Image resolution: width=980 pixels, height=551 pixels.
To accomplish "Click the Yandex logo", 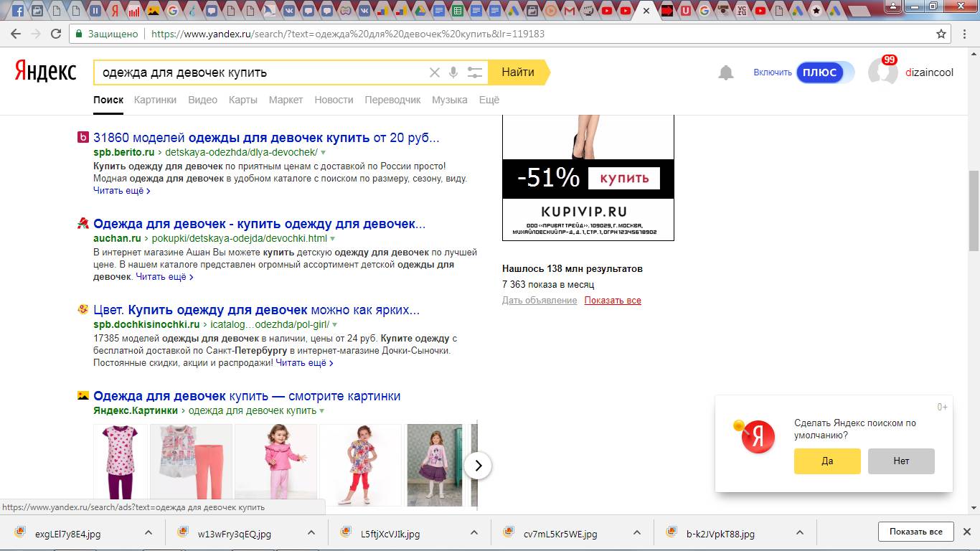I will pos(46,72).
